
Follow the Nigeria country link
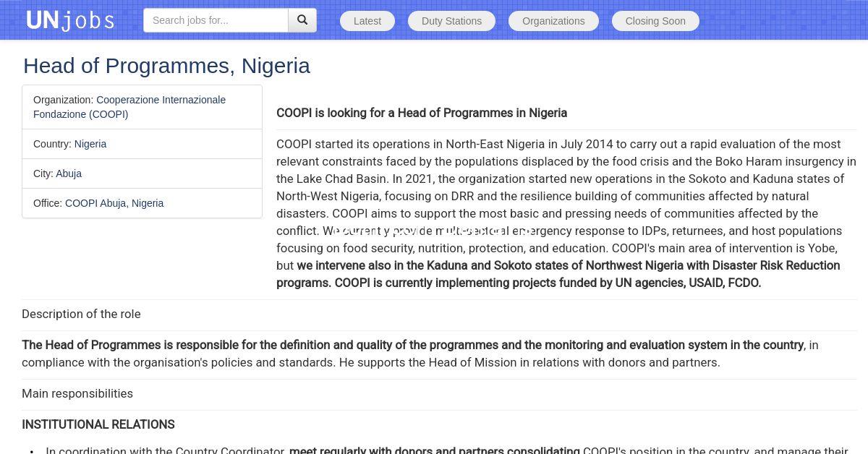pyautogui.click(x=90, y=144)
